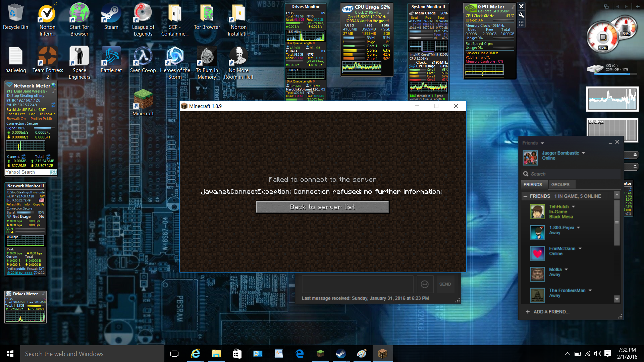Open Battle.net desktop icon

pyautogui.click(x=111, y=56)
